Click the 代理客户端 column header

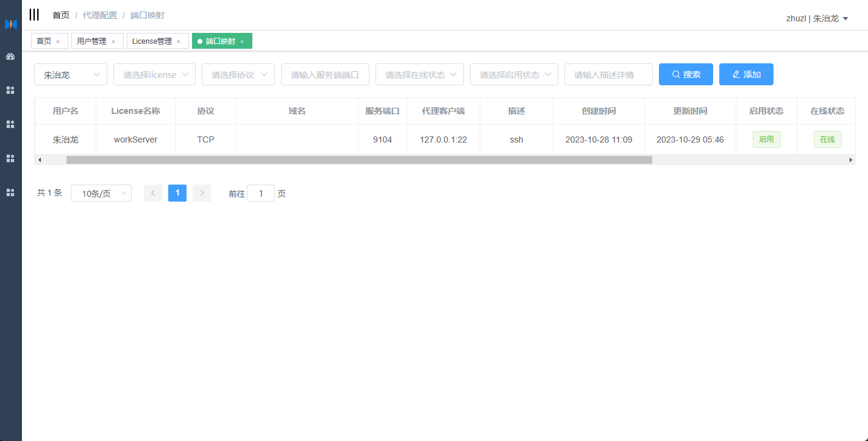[443, 111]
